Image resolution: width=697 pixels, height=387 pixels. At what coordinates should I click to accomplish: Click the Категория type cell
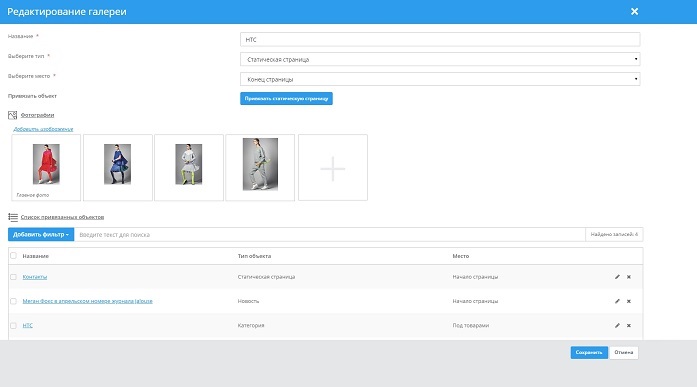(251, 326)
